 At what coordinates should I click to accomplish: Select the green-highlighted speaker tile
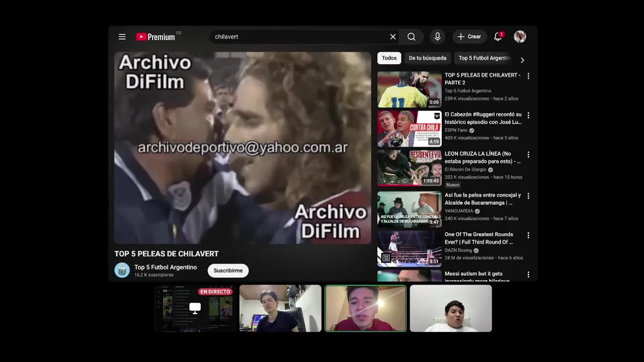365,308
